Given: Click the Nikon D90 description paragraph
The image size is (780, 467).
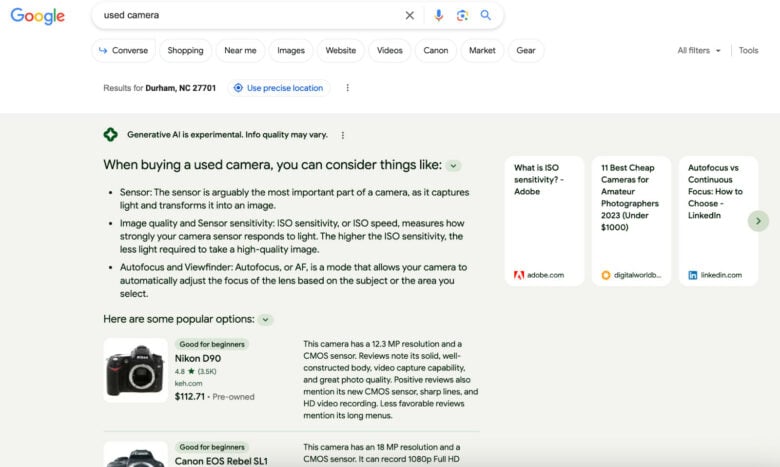Looking at the screenshot, I should pos(390,379).
